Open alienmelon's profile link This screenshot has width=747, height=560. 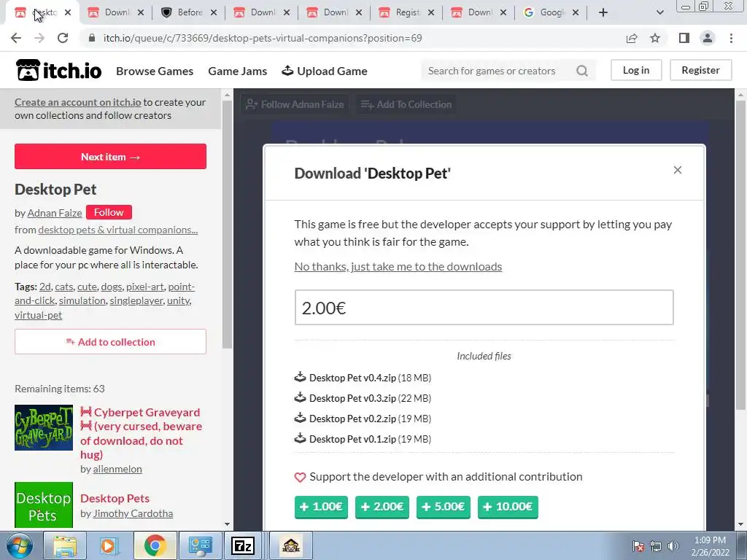pos(117,469)
